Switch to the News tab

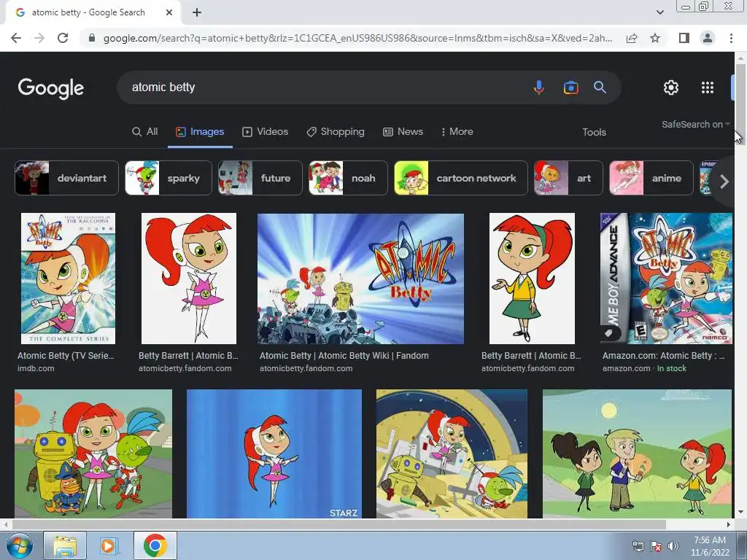tap(403, 132)
